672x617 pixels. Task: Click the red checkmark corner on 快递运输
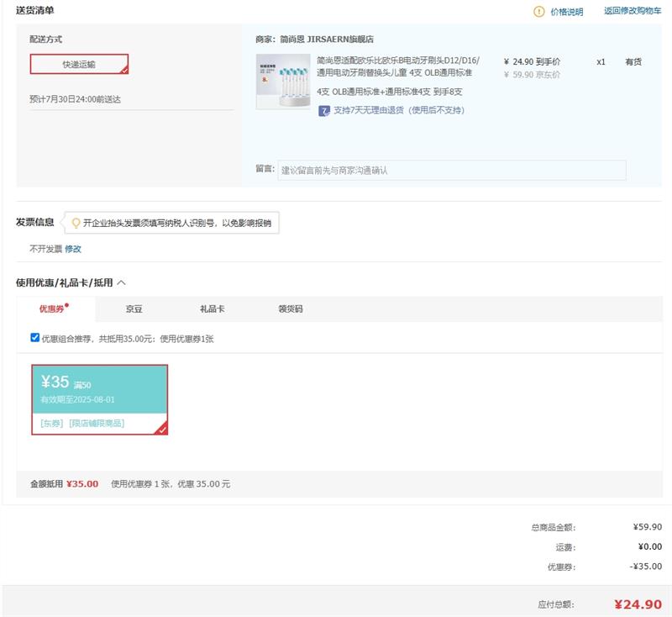click(x=123, y=71)
